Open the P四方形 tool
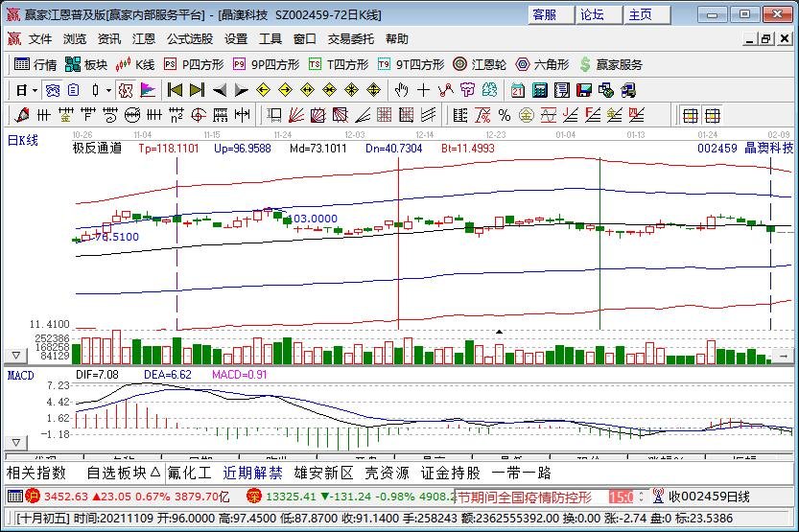 click(x=194, y=64)
